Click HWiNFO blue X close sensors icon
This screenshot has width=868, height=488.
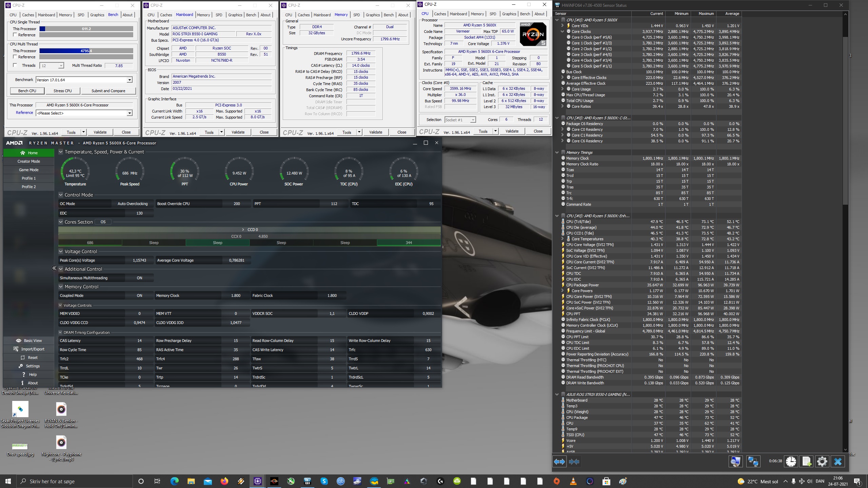838,461
